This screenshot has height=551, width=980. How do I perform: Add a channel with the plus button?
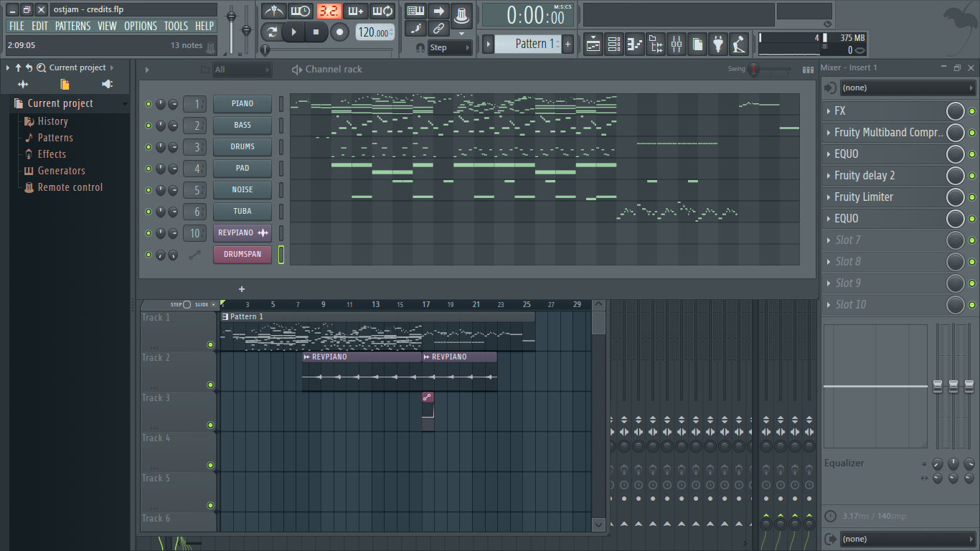(242, 290)
